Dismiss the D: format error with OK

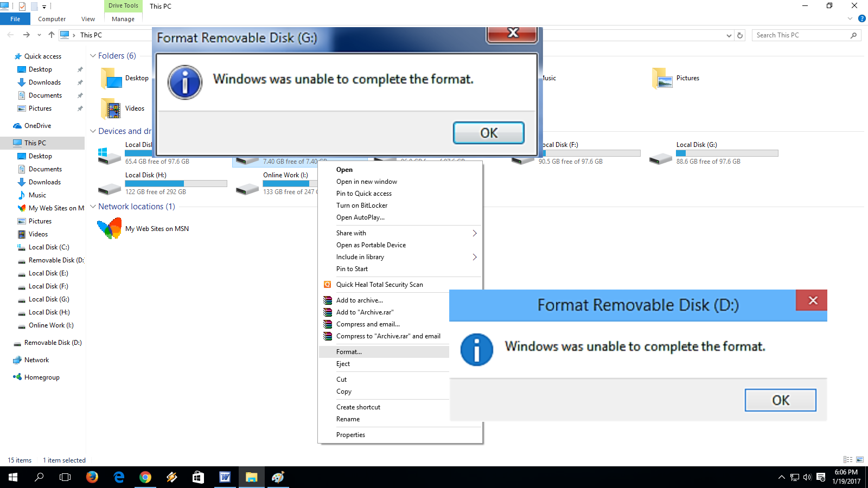pos(780,400)
